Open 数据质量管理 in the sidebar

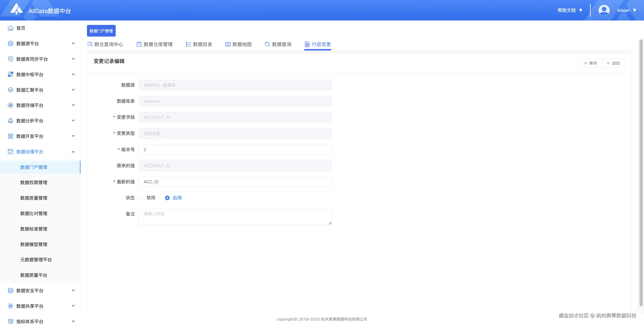point(34,198)
